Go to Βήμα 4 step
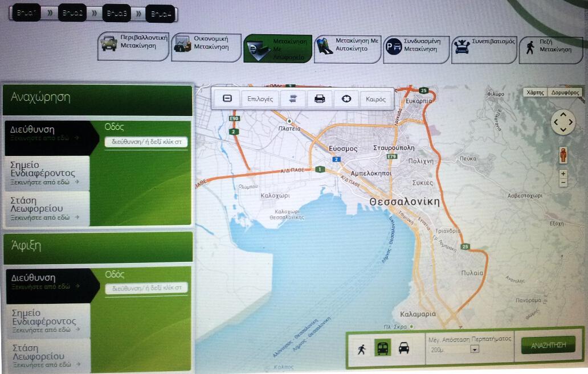Screen dimensions: 588x374 click(x=160, y=14)
